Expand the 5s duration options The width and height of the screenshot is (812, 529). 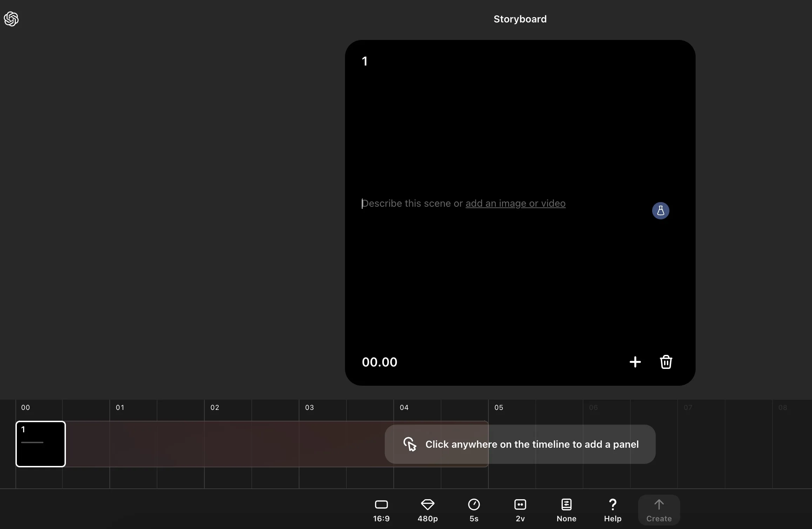point(474,510)
